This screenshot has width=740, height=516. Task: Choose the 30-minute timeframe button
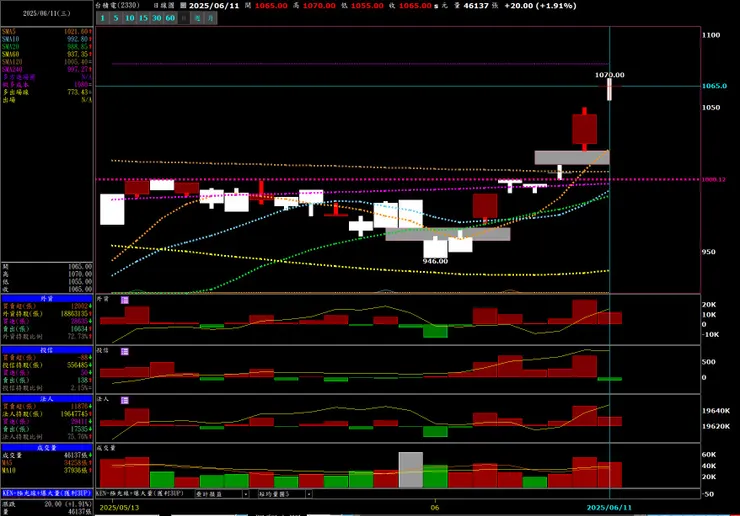pos(157,18)
